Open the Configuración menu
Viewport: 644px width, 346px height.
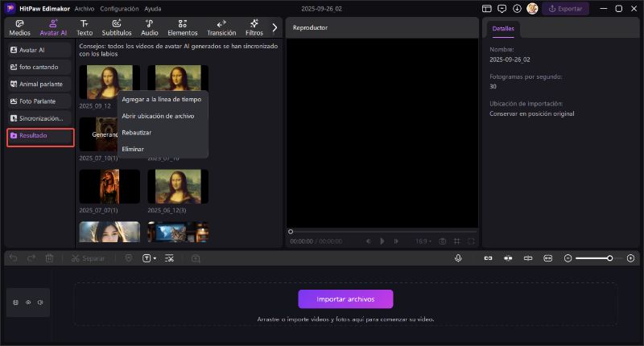click(x=119, y=9)
